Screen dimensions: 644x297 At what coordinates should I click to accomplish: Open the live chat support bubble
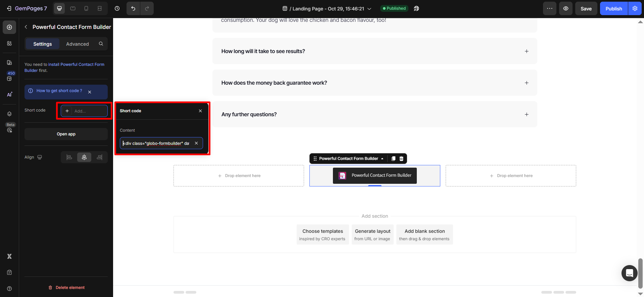pos(629,273)
